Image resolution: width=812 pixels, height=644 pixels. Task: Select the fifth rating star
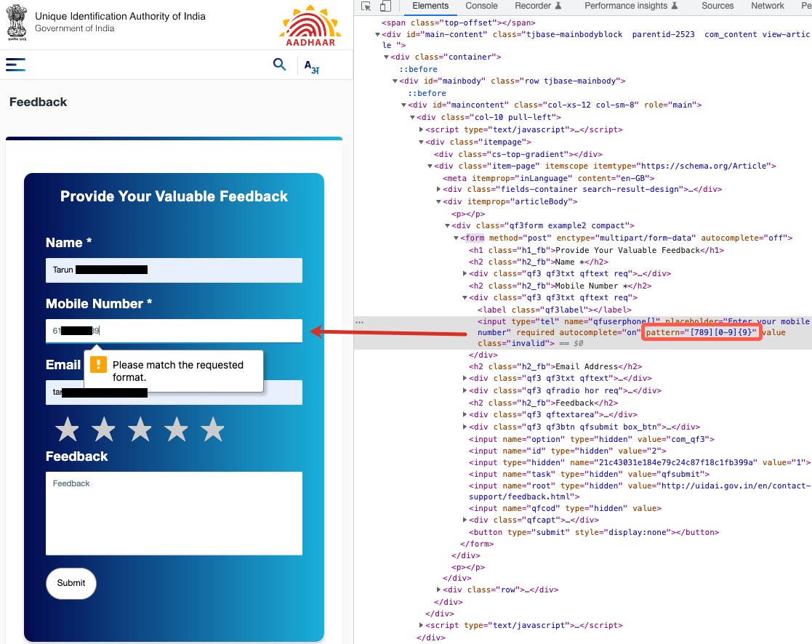point(213,429)
